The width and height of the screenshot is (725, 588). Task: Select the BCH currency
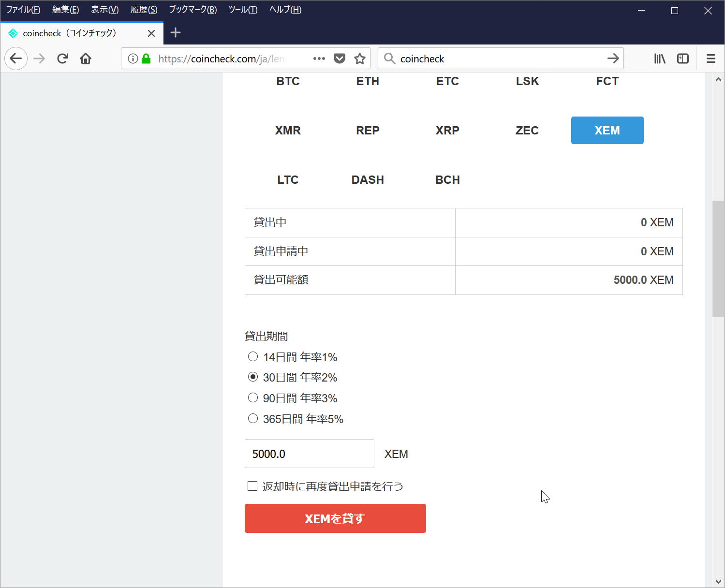(x=448, y=179)
